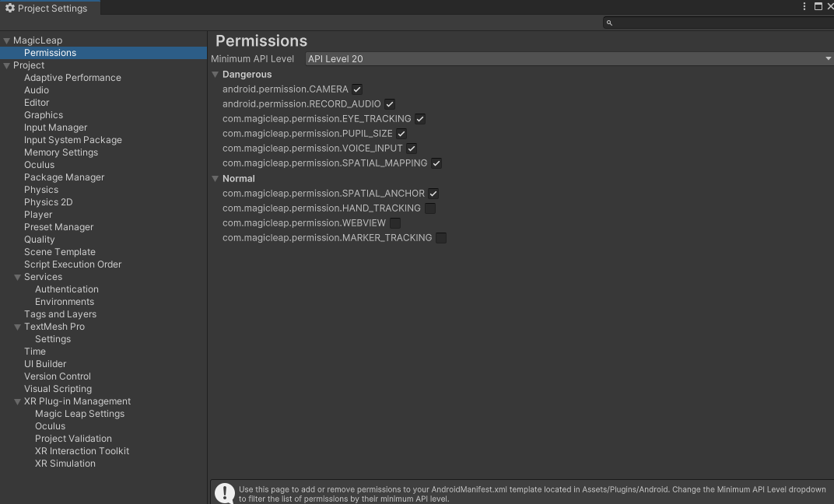The width and height of the screenshot is (834, 504).
Task: Enable the HAND_TRACKING permission checkbox
Action: click(x=430, y=208)
